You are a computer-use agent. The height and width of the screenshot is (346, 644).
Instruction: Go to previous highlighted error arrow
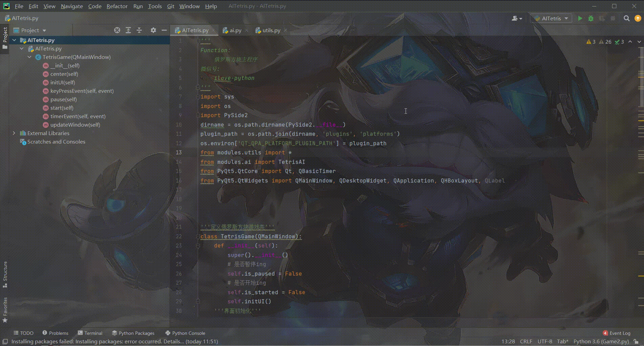click(630, 42)
